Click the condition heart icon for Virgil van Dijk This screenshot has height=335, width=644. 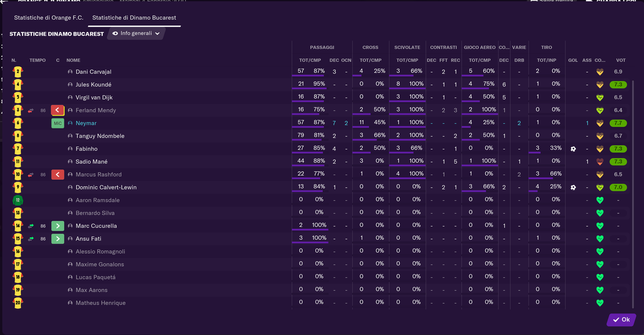[x=600, y=97]
